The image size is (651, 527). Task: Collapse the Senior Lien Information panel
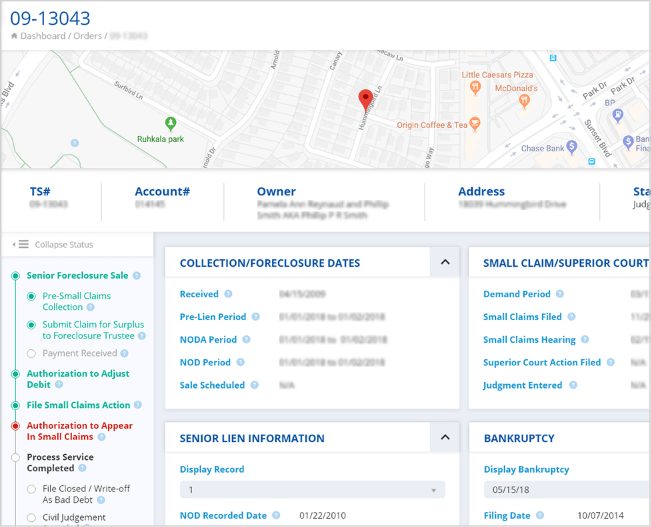tap(444, 438)
